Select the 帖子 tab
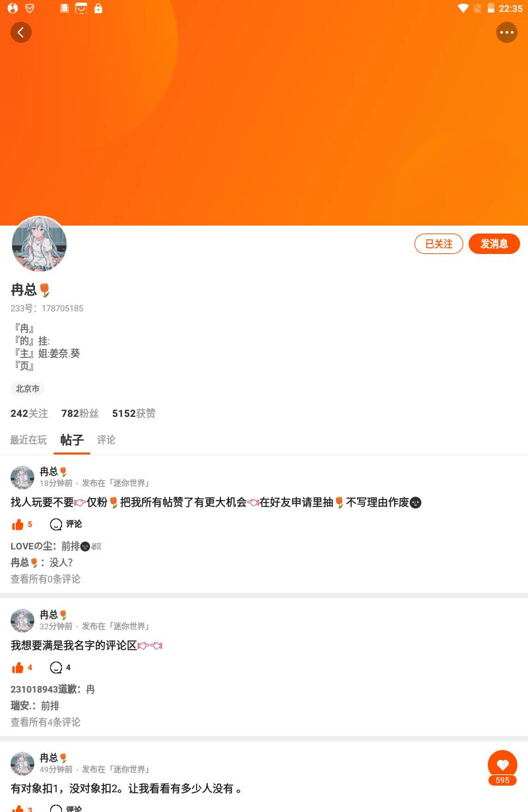Image resolution: width=528 pixels, height=812 pixels. [x=72, y=440]
